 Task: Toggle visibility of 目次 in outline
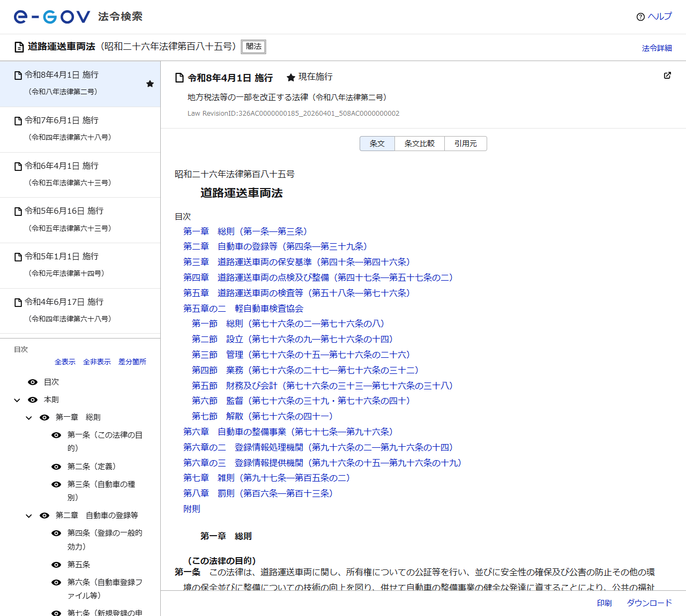[x=33, y=382]
